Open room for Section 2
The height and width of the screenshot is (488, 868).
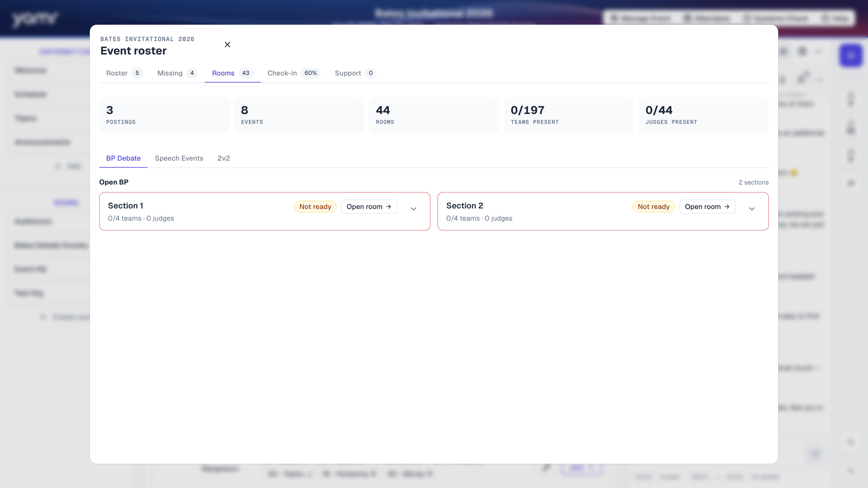coord(707,206)
